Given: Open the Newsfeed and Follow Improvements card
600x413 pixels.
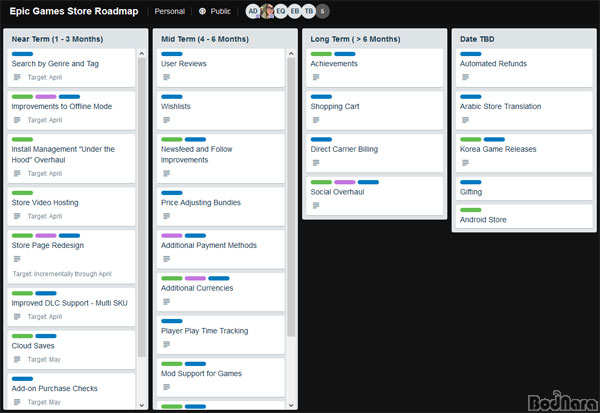Looking at the screenshot, I should click(221, 158).
